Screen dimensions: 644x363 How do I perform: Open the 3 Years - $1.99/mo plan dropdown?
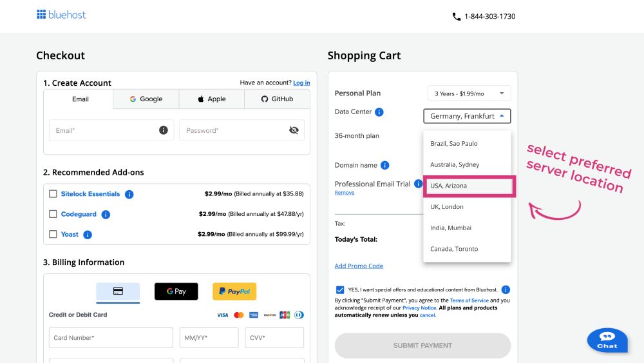click(469, 93)
